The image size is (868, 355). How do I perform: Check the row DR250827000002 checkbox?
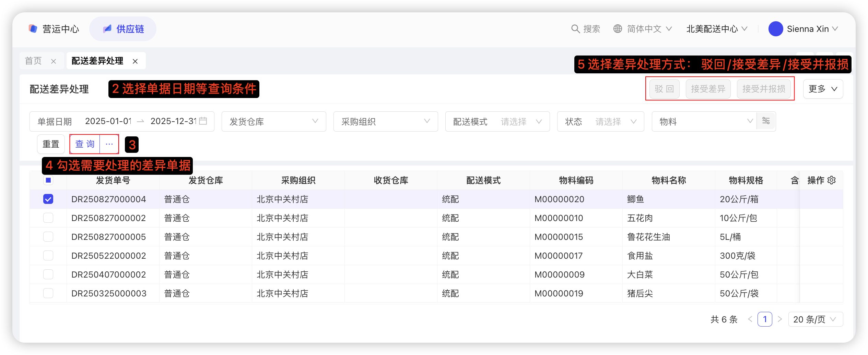click(48, 218)
